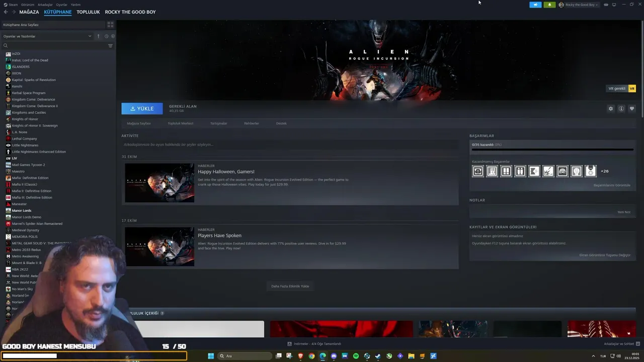Open game settings gear icon
Image resolution: width=644 pixels, height=362 pixels.
tap(611, 109)
